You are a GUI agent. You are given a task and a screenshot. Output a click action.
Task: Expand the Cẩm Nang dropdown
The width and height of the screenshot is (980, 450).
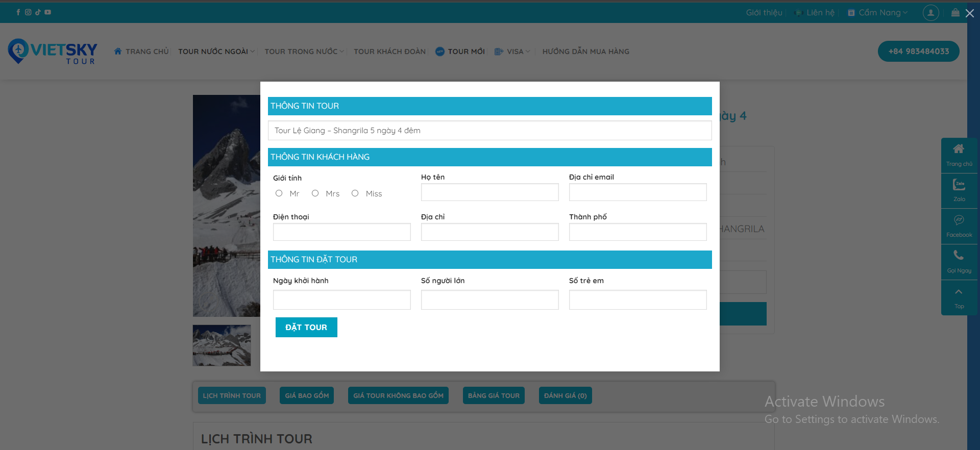(878, 13)
